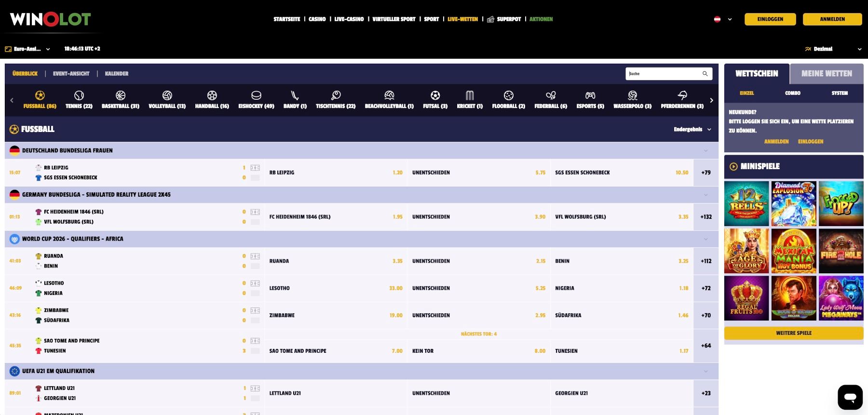
Task: Select the Floorball (2) sport icon
Action: point(508,95)
